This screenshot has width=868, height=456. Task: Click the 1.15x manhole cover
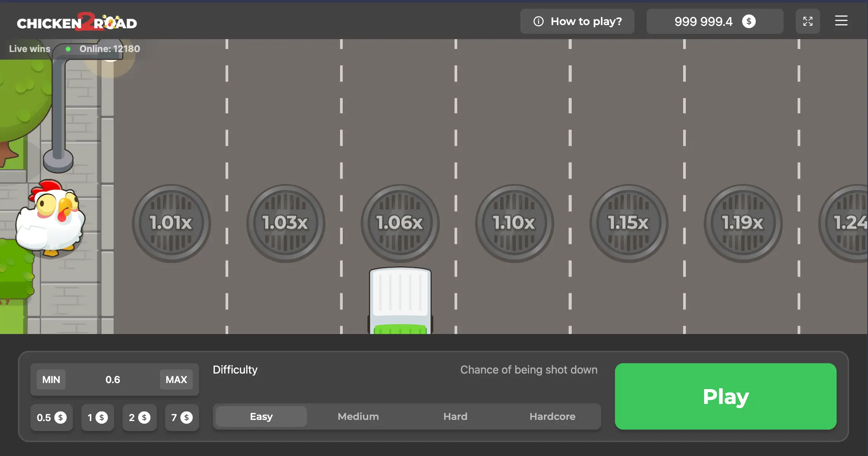coord(628,223)
